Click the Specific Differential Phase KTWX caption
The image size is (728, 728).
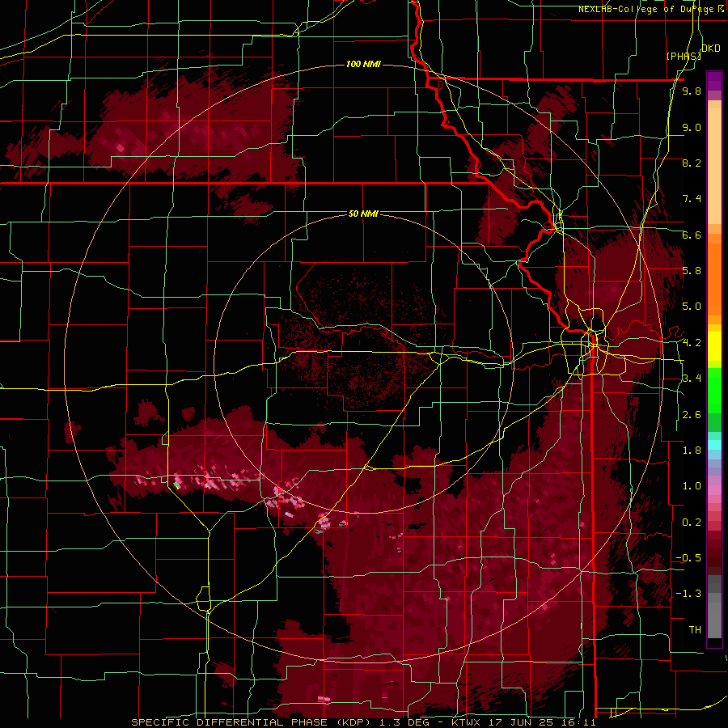pos(363,722)
